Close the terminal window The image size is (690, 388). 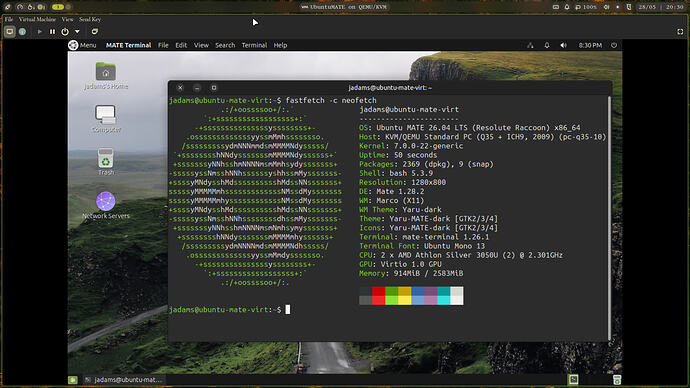(180, 88)
